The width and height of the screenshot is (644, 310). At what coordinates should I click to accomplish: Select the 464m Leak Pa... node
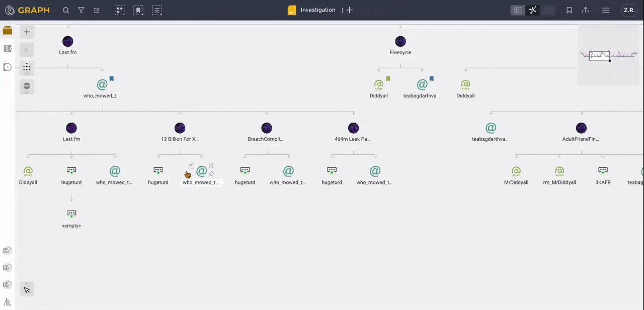pyautogui.click(x=354, y=128)
